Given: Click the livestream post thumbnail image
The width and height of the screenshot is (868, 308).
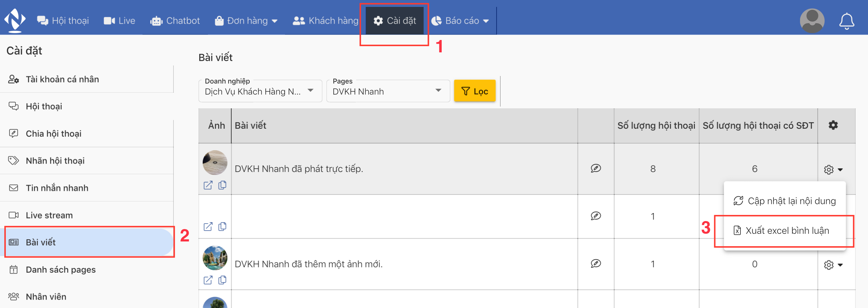Looking at the screenshot, I should tap(215, 163).
